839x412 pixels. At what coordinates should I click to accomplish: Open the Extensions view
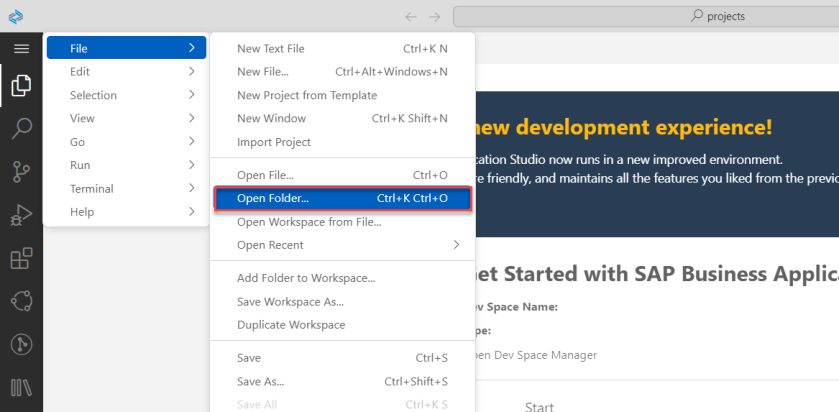click(x=21, y=258)
